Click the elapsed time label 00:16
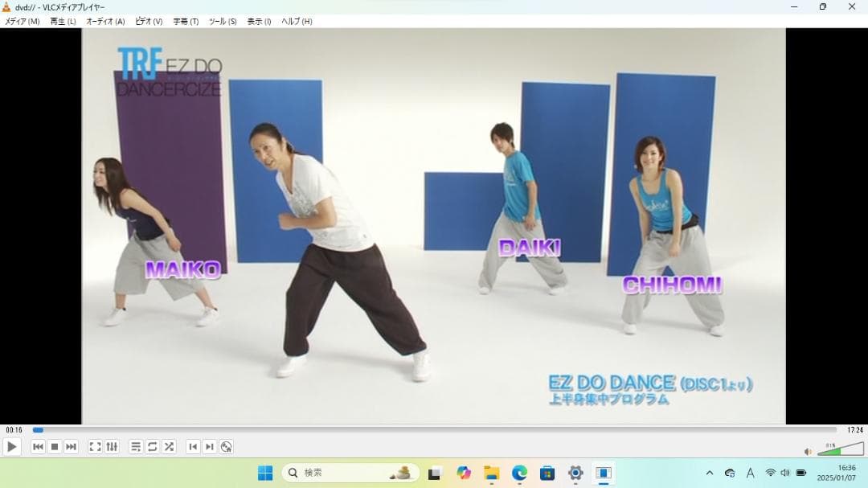Viewport: 868px width, 488px height. [x=14, y=430]
